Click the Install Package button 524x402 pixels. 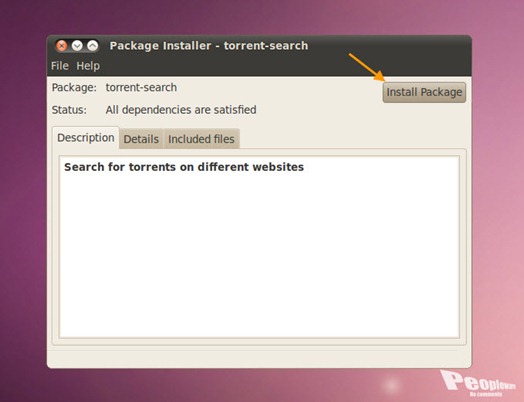pos(424,92)
